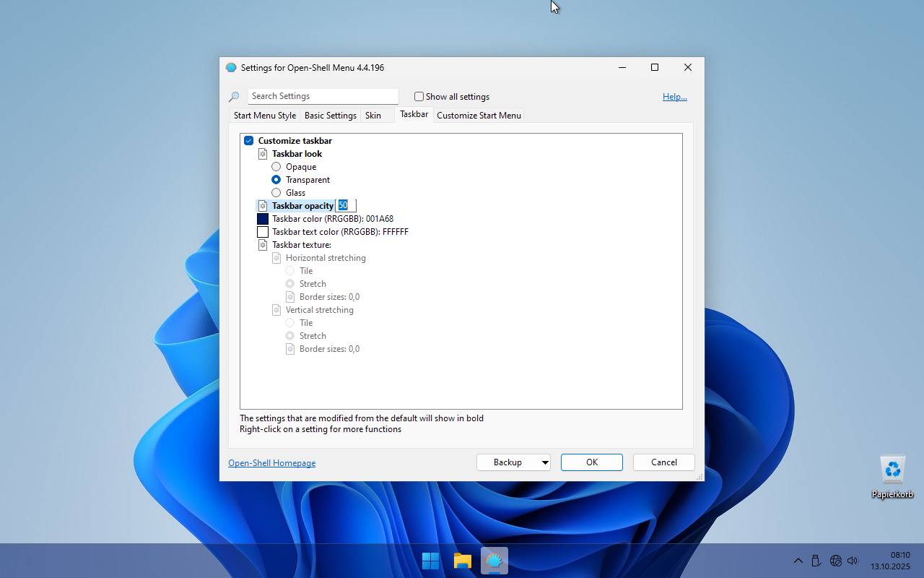Enable Show all settings checkbox
Screen dimensions: 924x578
pyautogui.click(x=419, y=96)
